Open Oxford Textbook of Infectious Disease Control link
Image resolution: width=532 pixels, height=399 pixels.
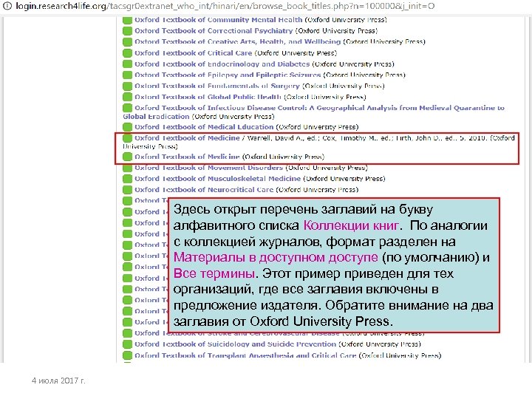tap(314, 112)
